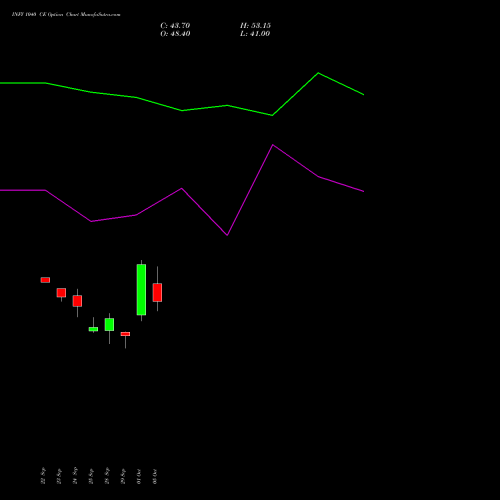This screenshot has width=500, height=500.
Task: Click the C: 43.70 close value
Action: pos(175,26)
